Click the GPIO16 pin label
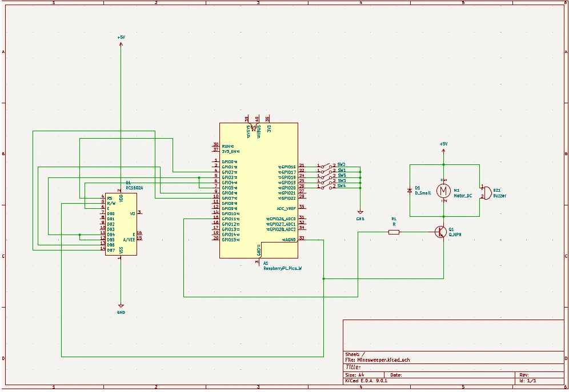The width and height of the screenshot is (569, 392). pos(287,167)
